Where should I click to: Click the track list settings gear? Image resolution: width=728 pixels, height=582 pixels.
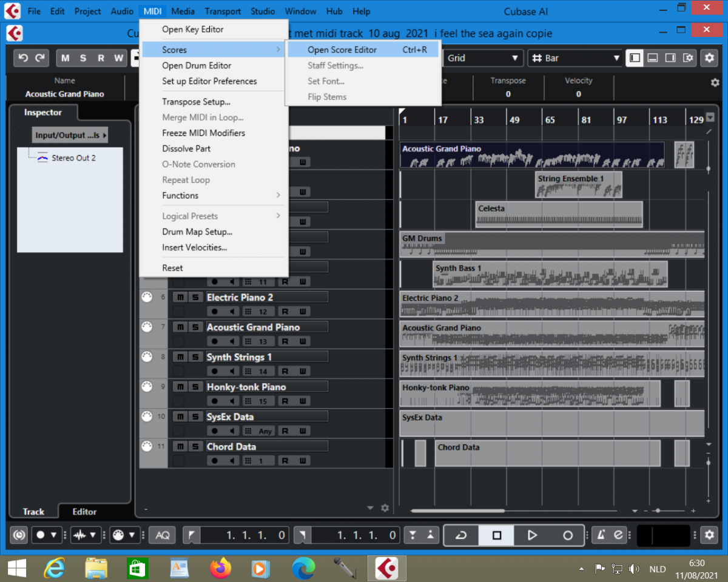(385, 508)
